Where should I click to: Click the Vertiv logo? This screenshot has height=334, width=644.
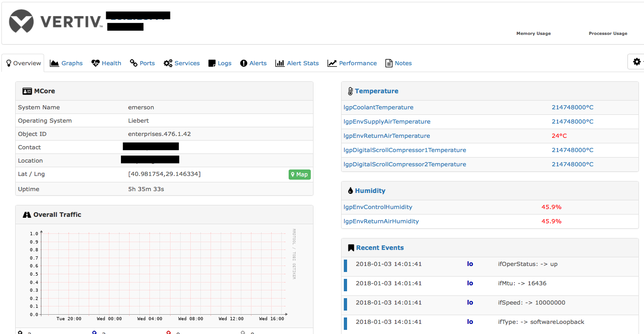pyautogui.click(x=21, y=21)
